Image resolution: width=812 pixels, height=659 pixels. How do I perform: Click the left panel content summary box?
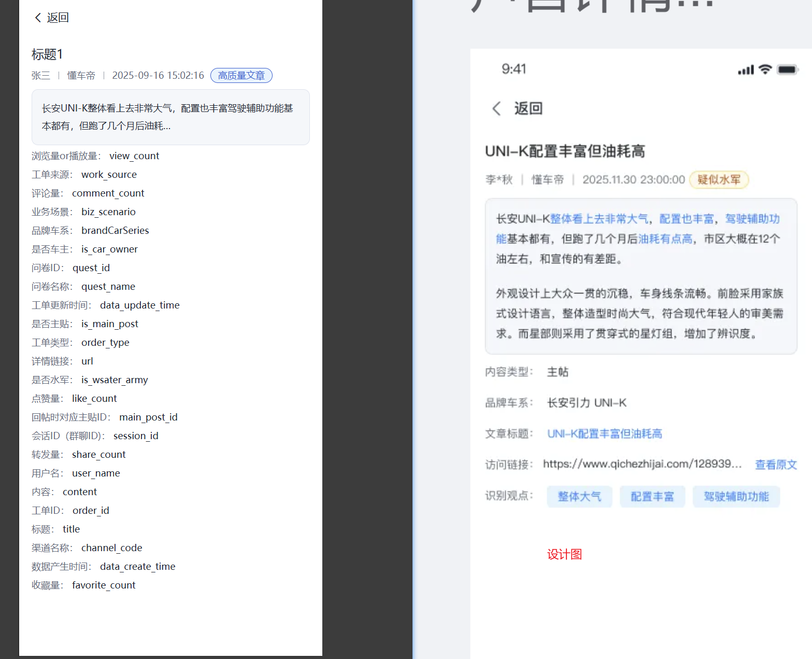pos(170,117)
